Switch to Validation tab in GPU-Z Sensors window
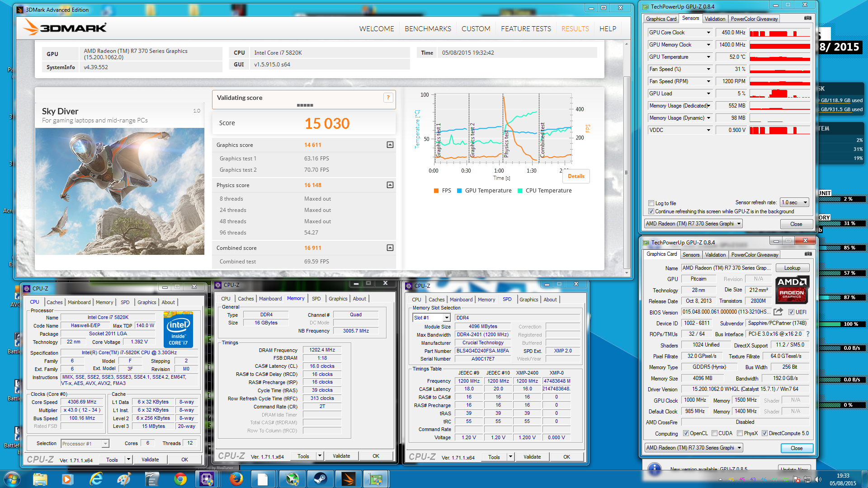Screen dimensions: 868x488 [715, 19]
